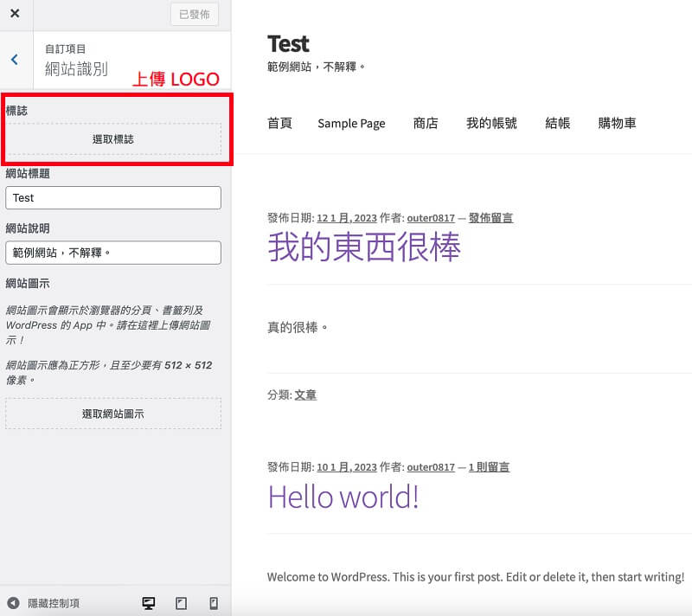Collapse controls via 隱藏控制項 arrow icon
This screenshot has height=616, width=692.
click(x=13, y=603)
